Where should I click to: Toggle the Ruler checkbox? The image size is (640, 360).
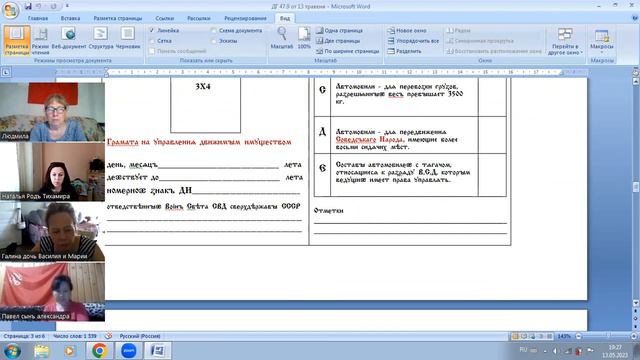click(152, 31)
